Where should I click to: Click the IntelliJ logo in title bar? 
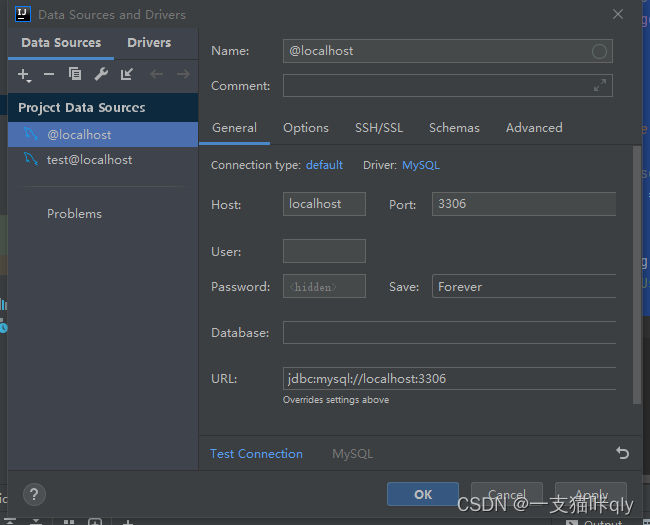click(22, 14)
